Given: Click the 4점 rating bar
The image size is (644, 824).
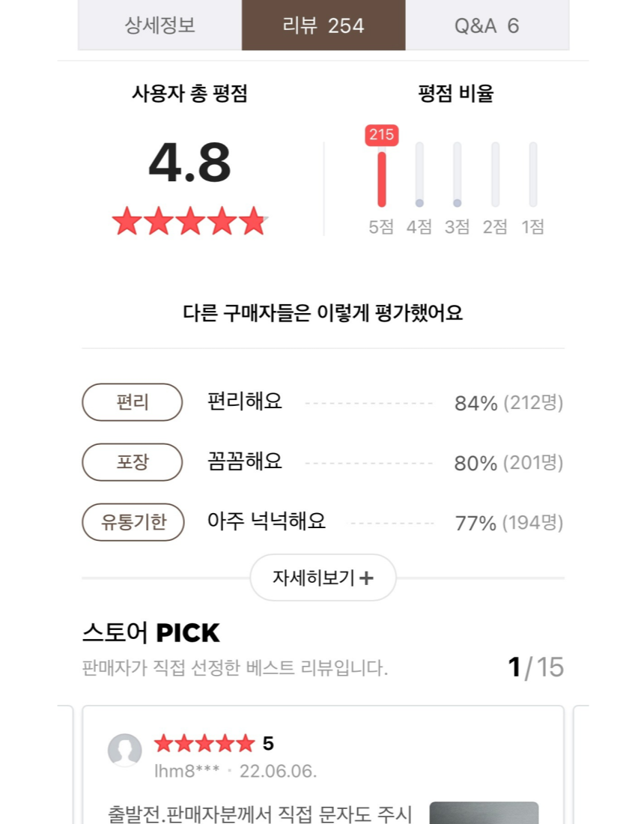Looking at the screenshot, I should pos(419,175).
